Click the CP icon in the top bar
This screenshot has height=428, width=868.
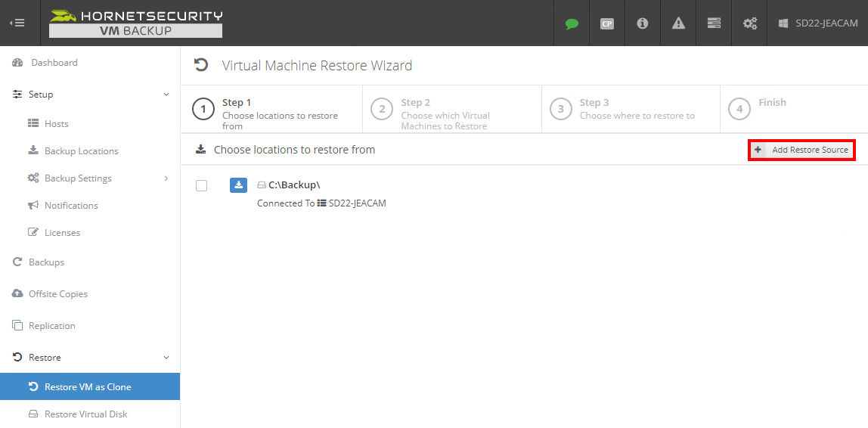click(x=606, y=23)
